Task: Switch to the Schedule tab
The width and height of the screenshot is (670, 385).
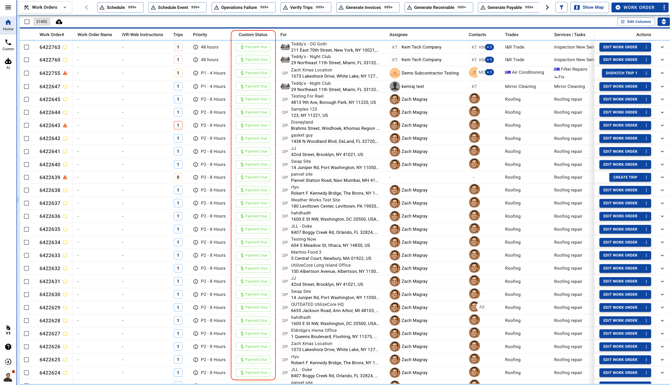Action: click(x=120, y=7)
